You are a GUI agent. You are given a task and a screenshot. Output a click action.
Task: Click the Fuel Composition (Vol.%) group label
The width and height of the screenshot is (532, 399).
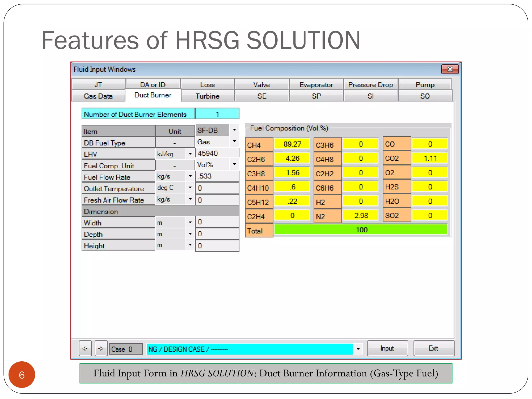point(289,128)
